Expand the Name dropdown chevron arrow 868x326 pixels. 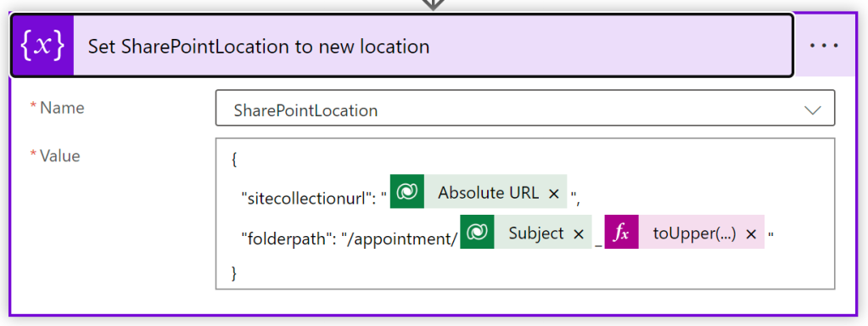(812, 110)
